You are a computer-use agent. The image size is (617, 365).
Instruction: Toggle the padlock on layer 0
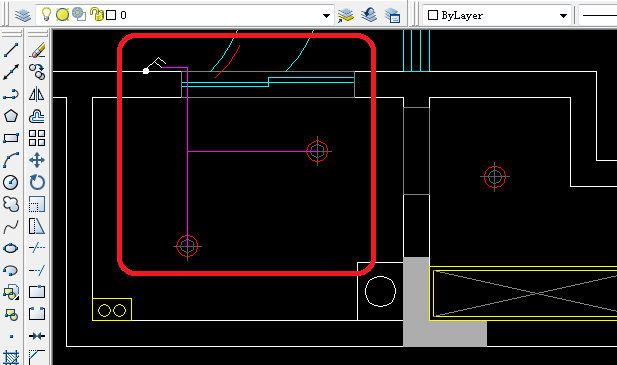(96, 15)
